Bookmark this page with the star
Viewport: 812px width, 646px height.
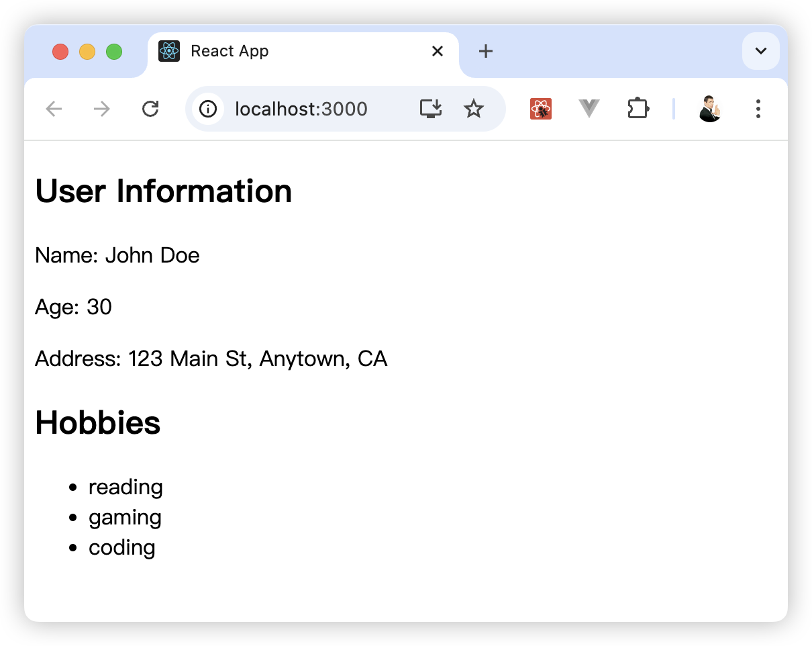pos(474,109)
